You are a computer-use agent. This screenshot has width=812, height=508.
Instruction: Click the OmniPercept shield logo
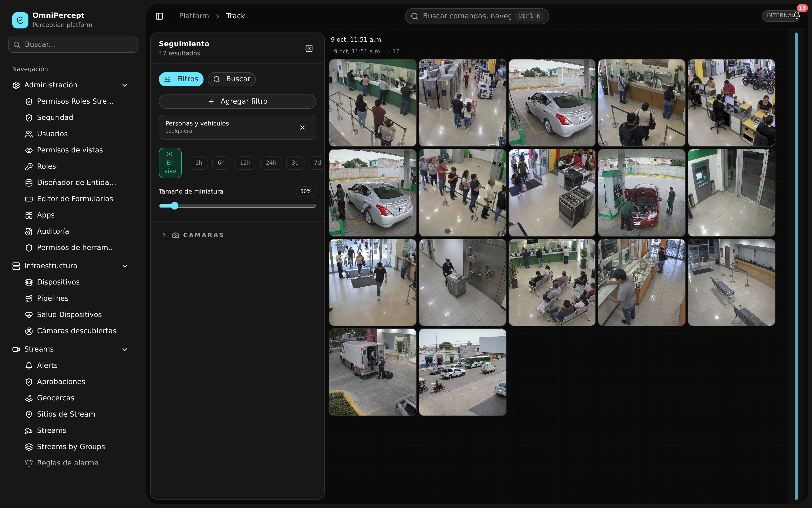tap(20, 20)
